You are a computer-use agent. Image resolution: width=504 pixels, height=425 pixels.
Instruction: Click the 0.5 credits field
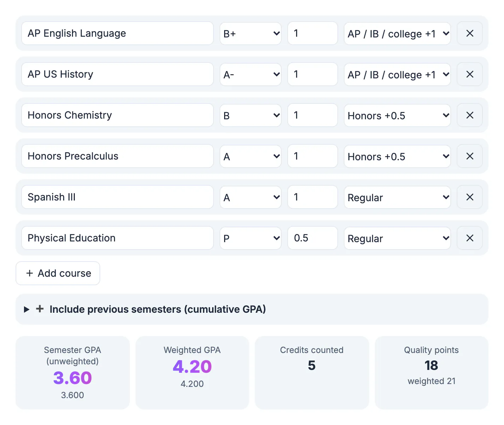(313, 238)
